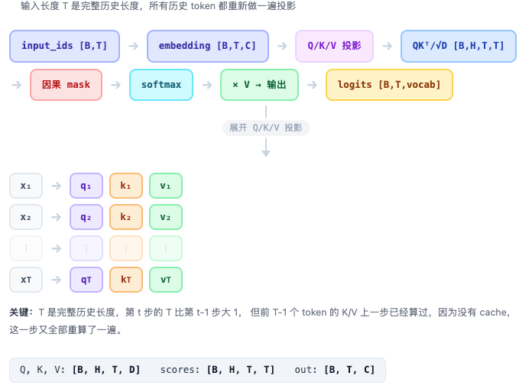The height and width of the screenshot is (392, 532).
Task: Select the softmax box
Action: 161,85
